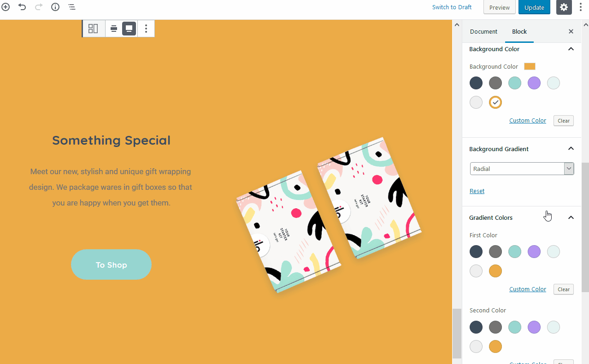The height and width of the screenshot is (364, 589).
Task: Select the Block tab
Action: (x=519, y=31)
